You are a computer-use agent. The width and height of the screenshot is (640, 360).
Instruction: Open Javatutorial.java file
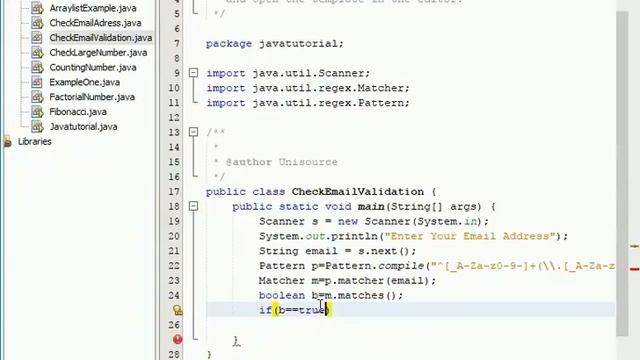tap(83, 127)
